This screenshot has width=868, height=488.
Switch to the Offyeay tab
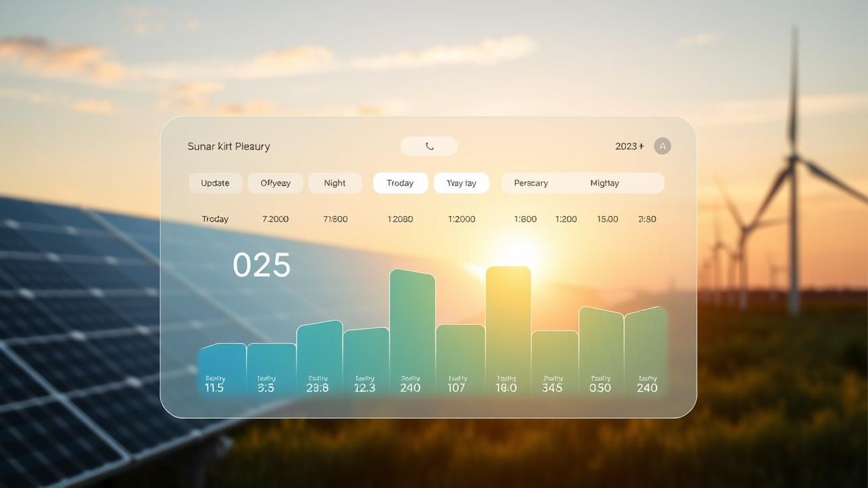[x=275, y=183]
